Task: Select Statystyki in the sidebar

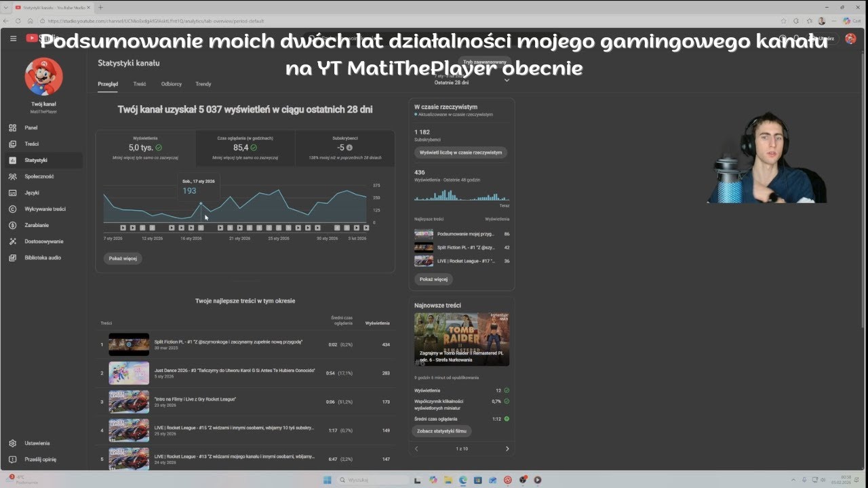Action: tap(44, 160)
